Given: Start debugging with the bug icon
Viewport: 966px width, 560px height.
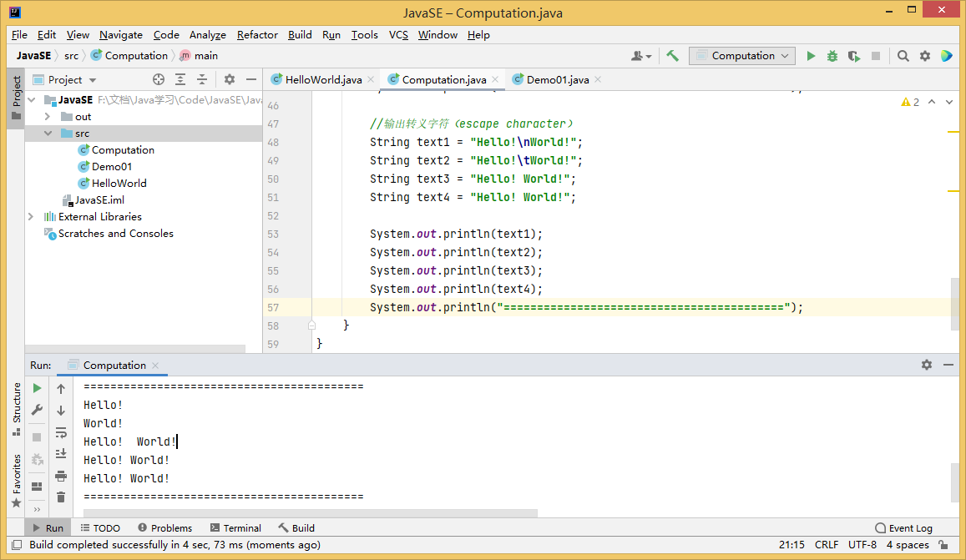Looking at the screenshot, I should [832, 56].
